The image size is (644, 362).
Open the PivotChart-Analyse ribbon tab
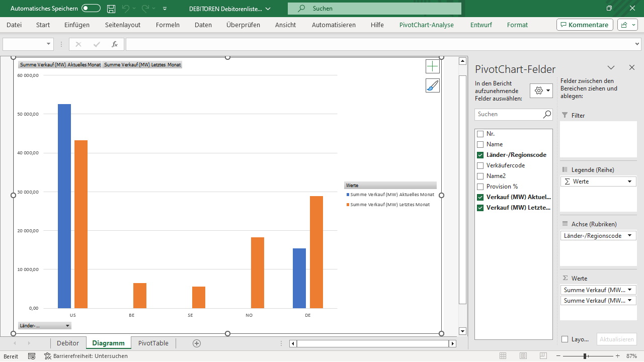(426, 25)
